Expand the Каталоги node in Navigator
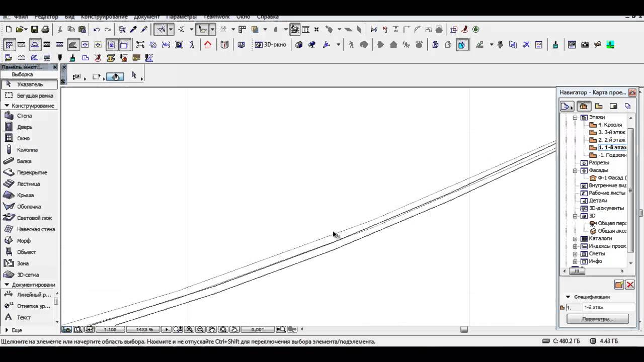 pyautogui.click(x=575, y=239)
